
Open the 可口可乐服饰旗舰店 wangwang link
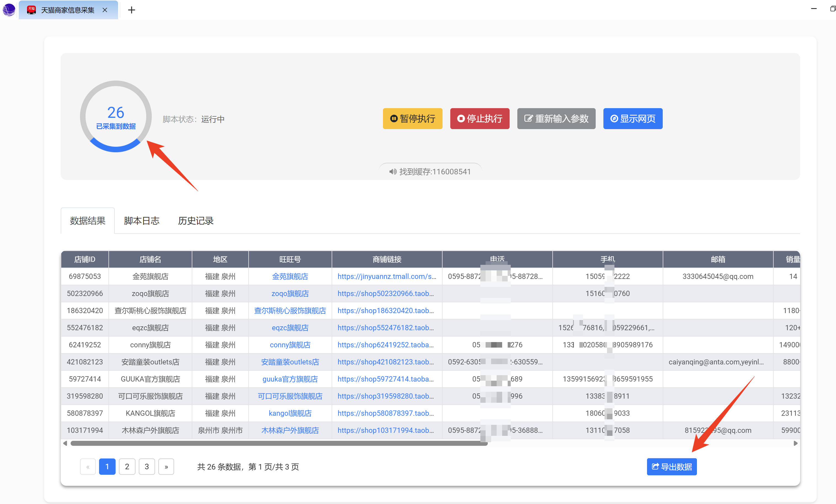click(x=290, y=396)
